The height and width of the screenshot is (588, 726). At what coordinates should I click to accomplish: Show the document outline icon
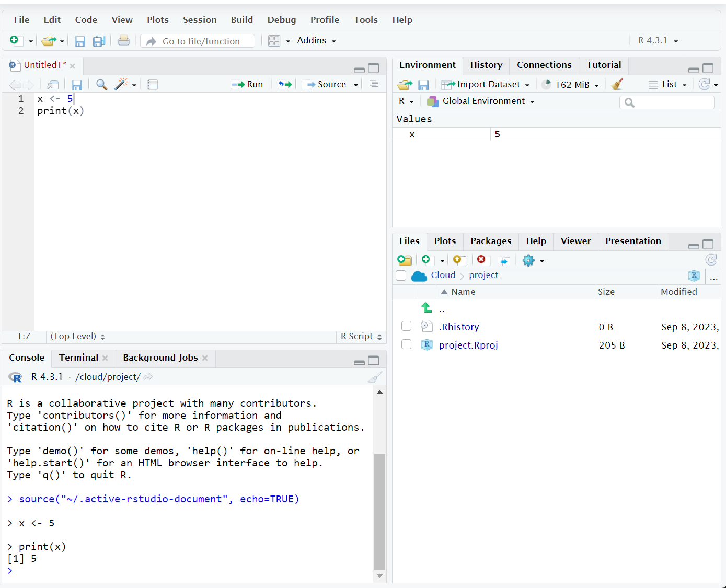(x=374, y=84)
